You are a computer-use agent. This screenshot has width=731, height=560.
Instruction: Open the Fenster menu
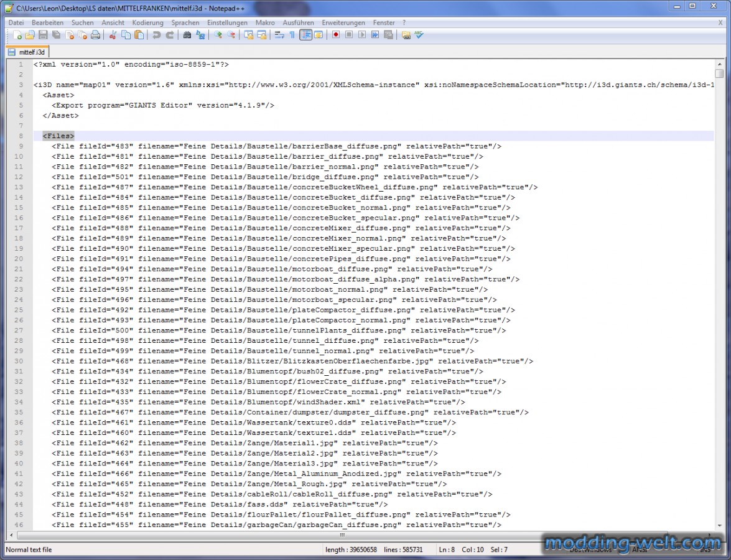[x=384, y=22]
